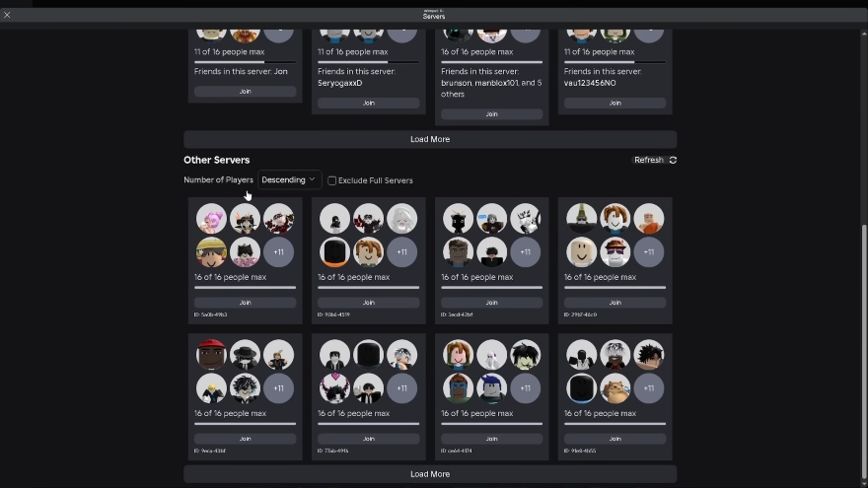Click the refresh arrows icon beside Refresh
This screenshot has width=868, height=488.
[x=673, y=160]
